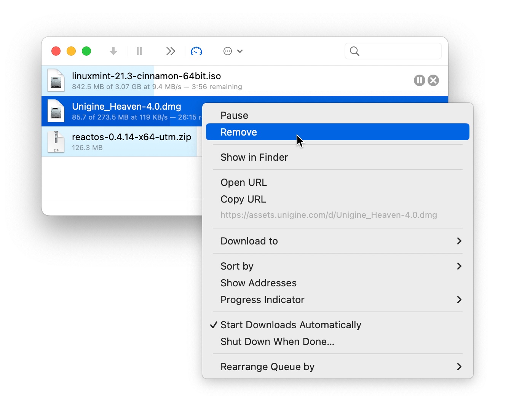Click the red close window button
The image size is (514, 420).
[56, 51]
